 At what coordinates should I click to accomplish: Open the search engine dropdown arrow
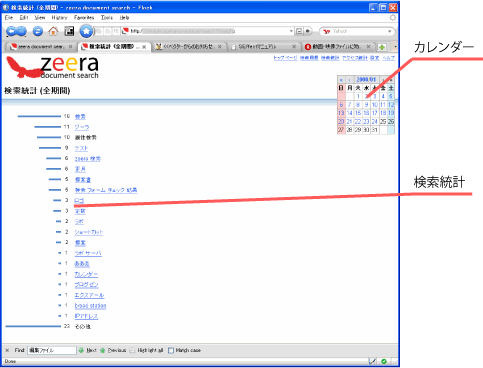(389, 31)
